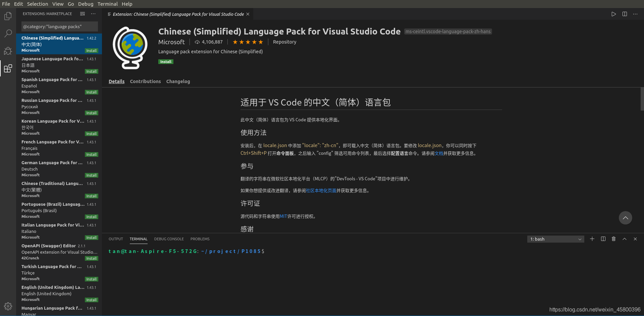644x316 pixels.
Task: Switch to the Changelog tab
Action: point(178,81)
